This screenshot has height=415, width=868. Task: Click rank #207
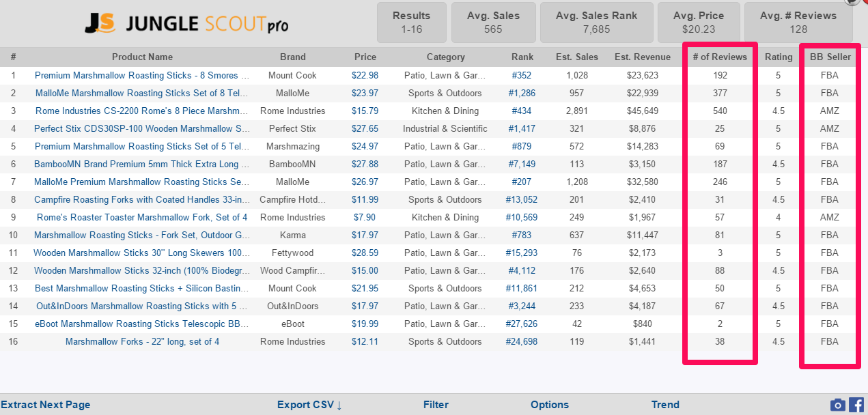click(x=522, y=182)
